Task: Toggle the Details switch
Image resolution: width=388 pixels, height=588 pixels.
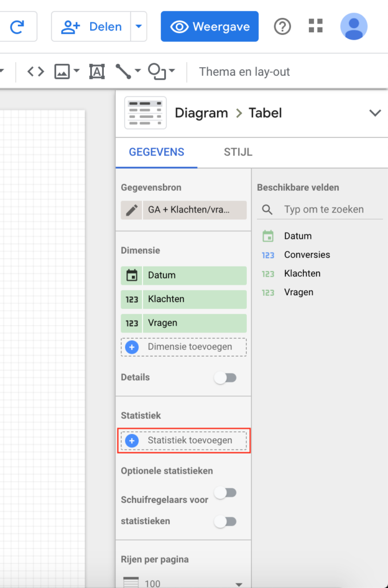Action: click(x=225, y=378)
